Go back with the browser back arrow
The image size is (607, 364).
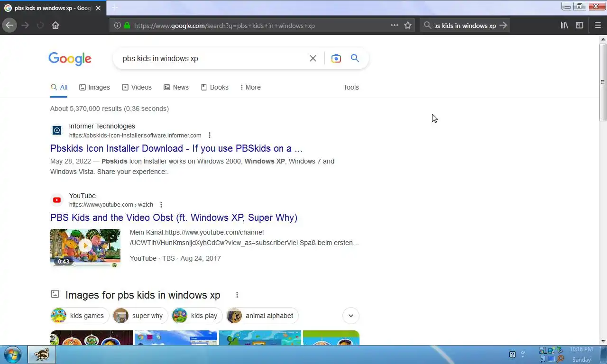(x=9, y=25)
